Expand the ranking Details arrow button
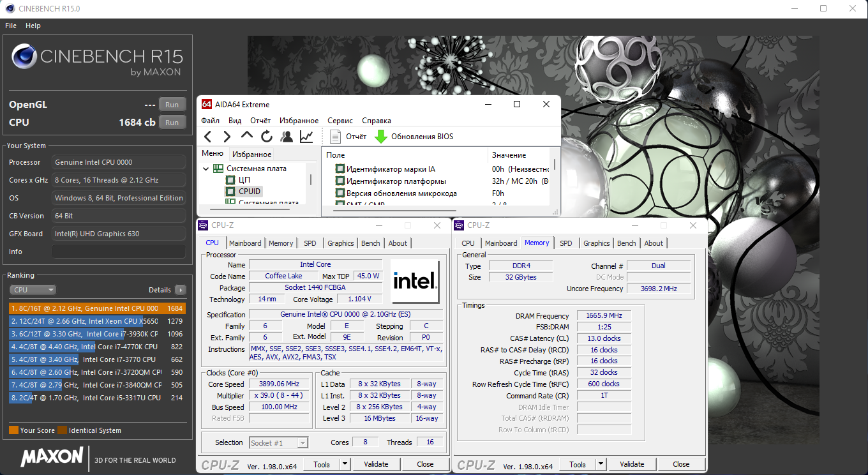868x475 pixels. tap(181, 290)
